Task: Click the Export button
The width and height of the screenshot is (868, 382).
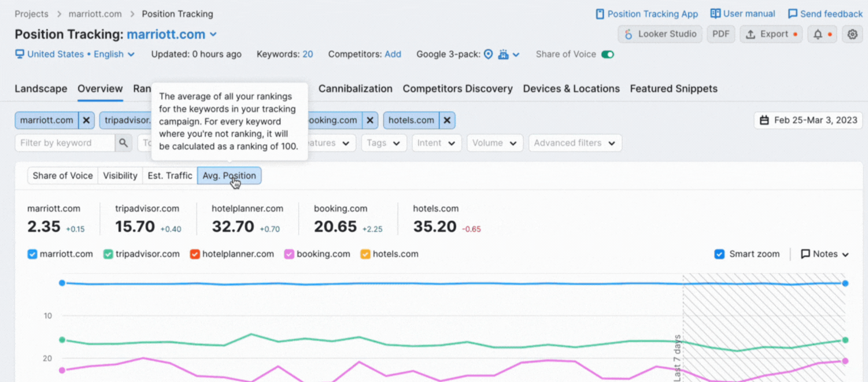Action: 771,34
